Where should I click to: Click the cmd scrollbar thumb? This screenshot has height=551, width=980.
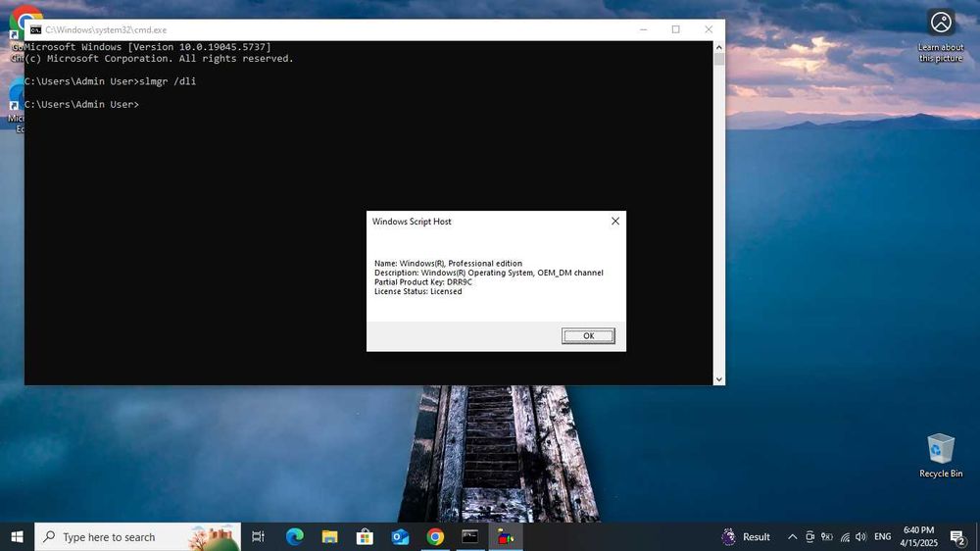718,60
